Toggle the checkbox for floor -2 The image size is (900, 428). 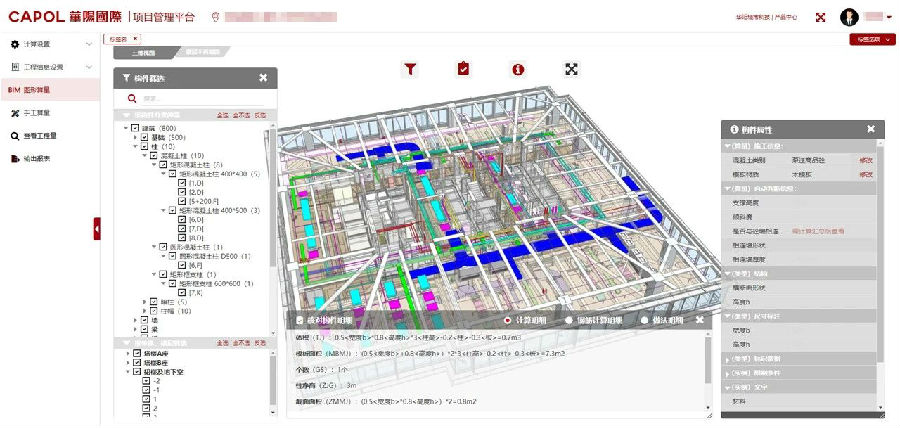[x=144, y=381]
